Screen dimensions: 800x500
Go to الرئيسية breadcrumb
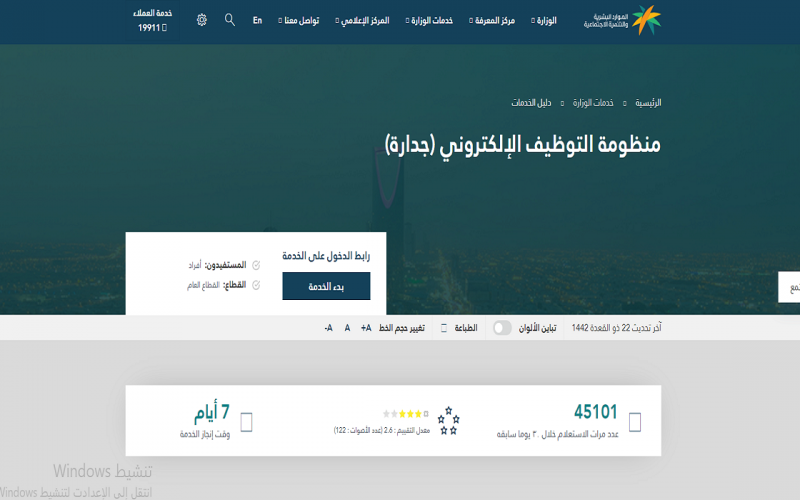pos(648,103)
